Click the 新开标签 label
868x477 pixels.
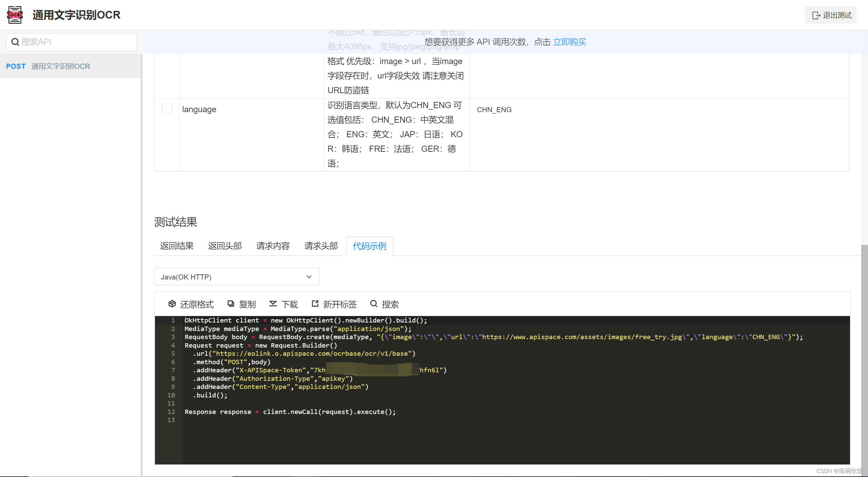pos(340,304)
